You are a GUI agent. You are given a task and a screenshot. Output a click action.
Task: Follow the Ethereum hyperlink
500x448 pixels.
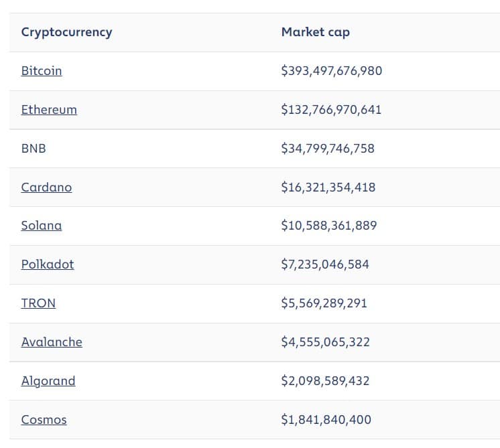coord(49,110)
